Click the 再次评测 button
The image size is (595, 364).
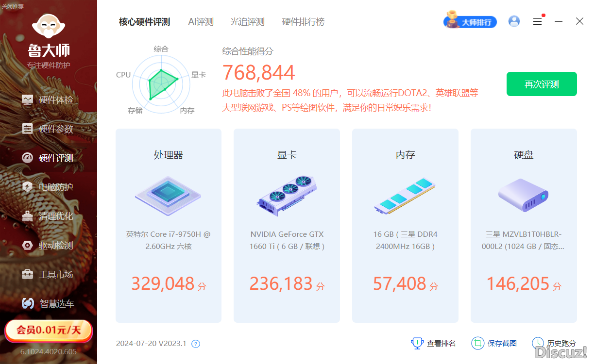tap(542, 84)
